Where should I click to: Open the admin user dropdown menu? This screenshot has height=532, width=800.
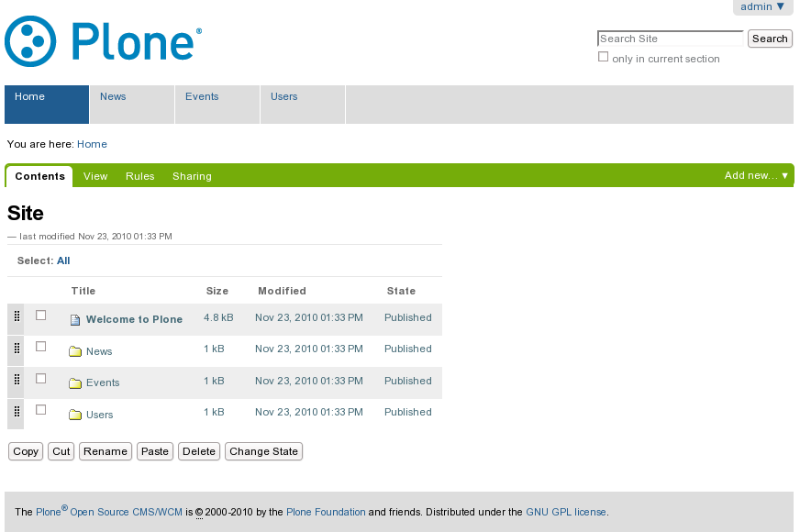point(762,7)
